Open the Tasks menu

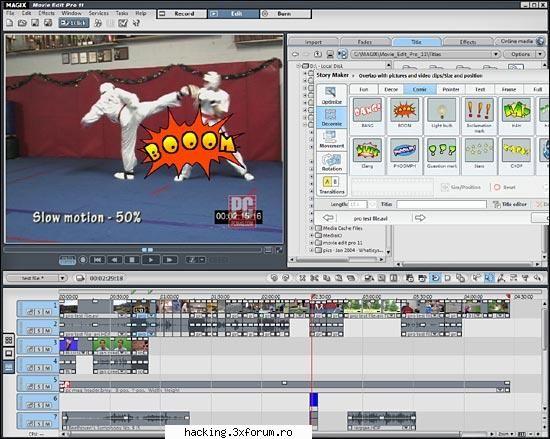click(x=122, y=13)
